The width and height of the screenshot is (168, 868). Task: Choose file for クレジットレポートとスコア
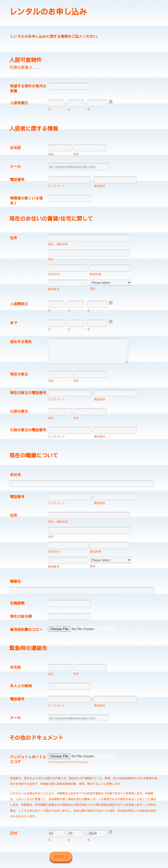tap(59, 756)
